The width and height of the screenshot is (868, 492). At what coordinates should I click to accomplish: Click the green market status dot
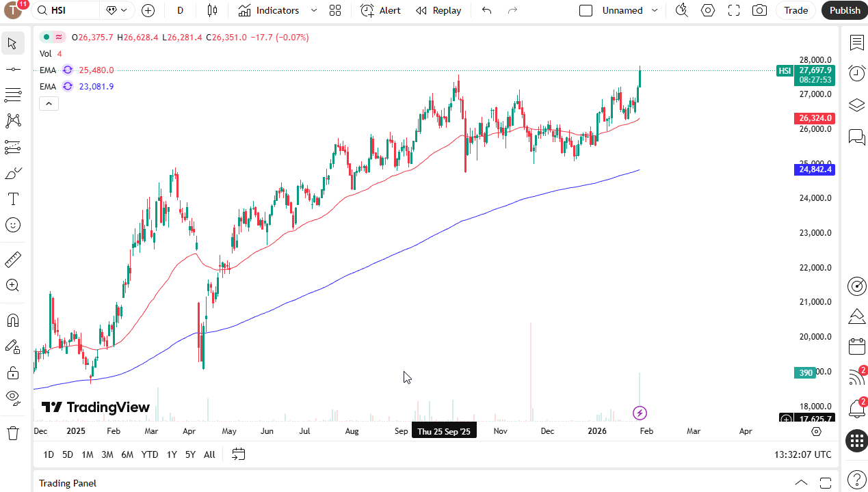[x=46, y=38]
